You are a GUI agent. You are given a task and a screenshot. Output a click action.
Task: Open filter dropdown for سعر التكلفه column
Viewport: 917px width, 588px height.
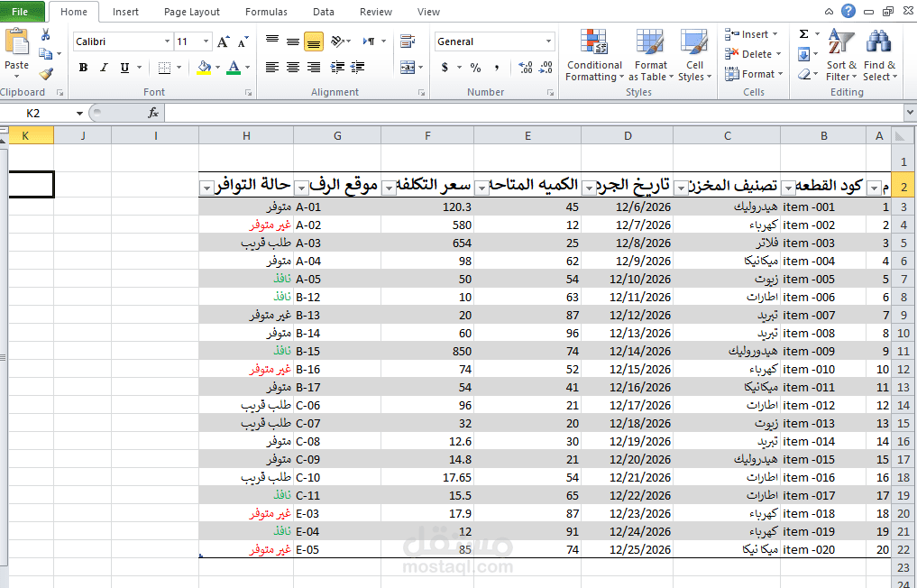tap(389, 188)
